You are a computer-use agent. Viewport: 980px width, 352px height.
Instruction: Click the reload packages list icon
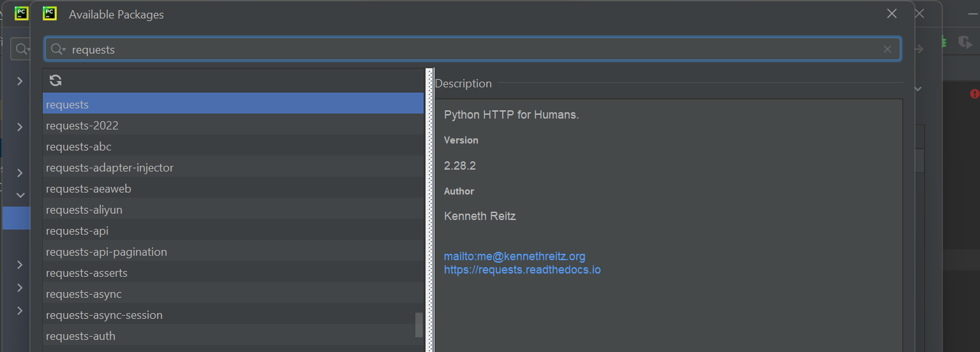56,80
